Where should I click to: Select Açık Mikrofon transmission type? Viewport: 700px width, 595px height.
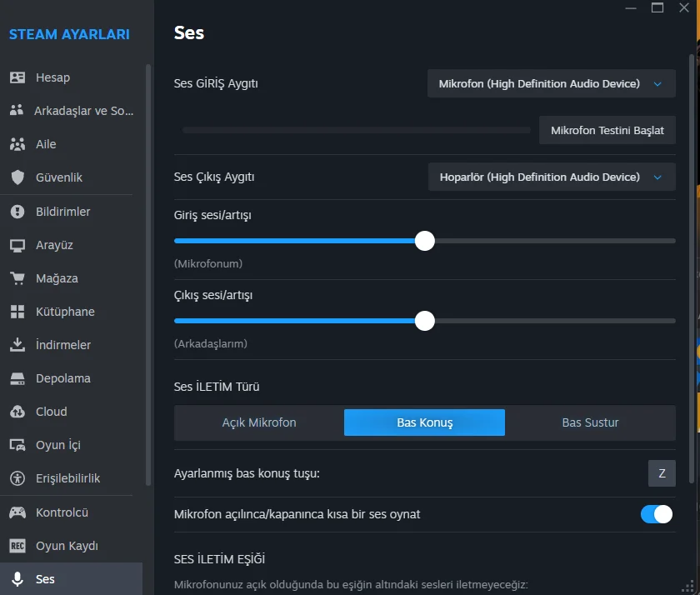tap(259, 422)
